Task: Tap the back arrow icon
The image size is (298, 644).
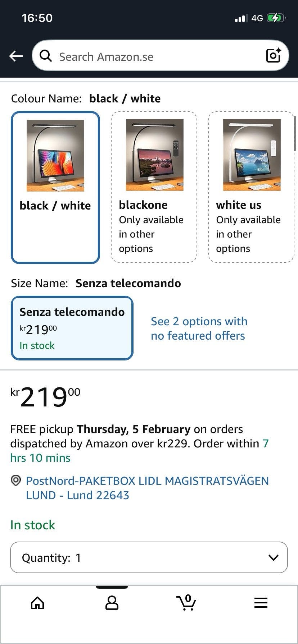Action: pos(16,56)
